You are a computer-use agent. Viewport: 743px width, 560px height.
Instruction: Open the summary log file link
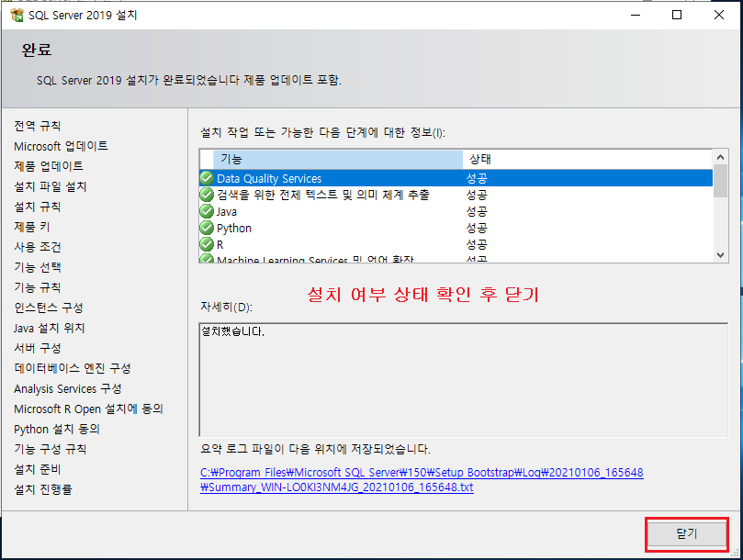[x=422, y=480]
